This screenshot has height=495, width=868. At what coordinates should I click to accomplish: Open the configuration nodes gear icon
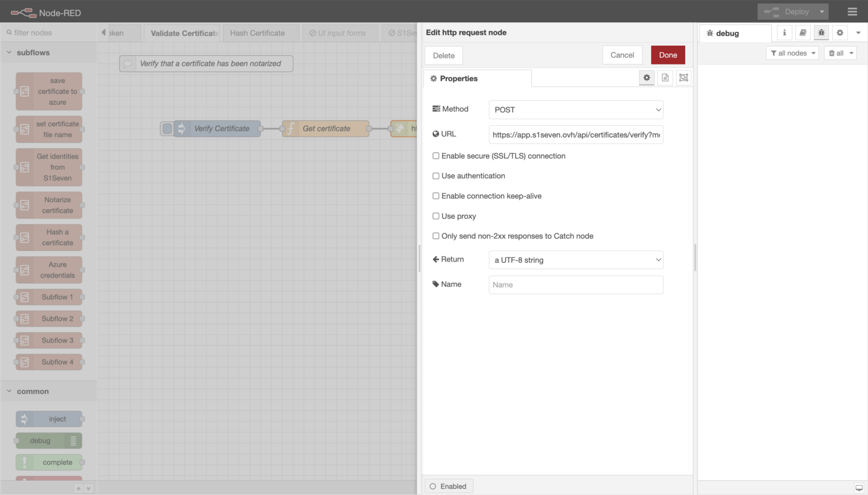pyautogui.click(x=839, y=33)
